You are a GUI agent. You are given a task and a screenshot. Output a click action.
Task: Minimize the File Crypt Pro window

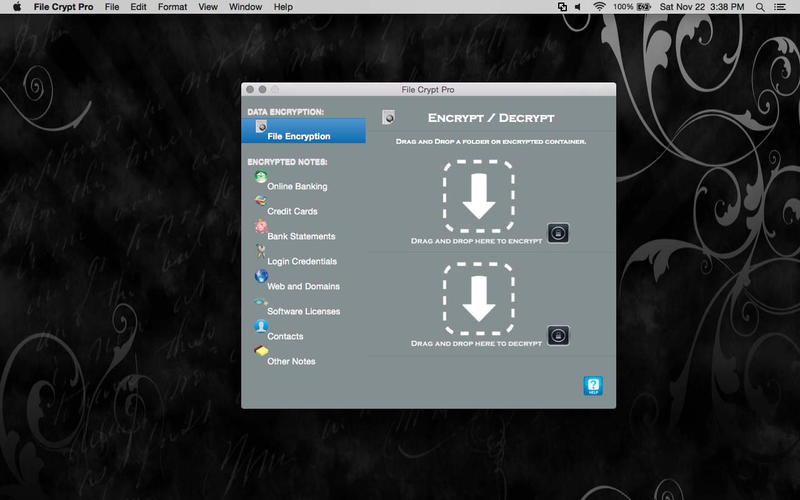click(262, 89)
